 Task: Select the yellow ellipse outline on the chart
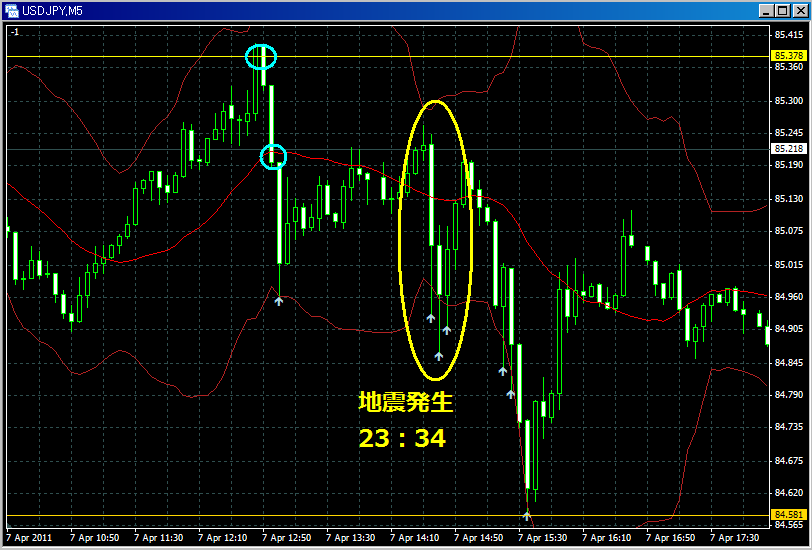(400, 240)
